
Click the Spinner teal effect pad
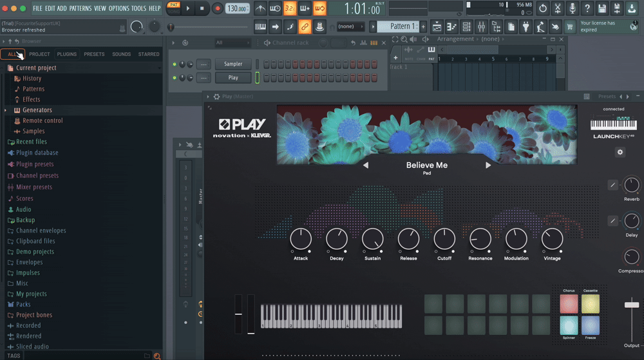click(569, 325)
